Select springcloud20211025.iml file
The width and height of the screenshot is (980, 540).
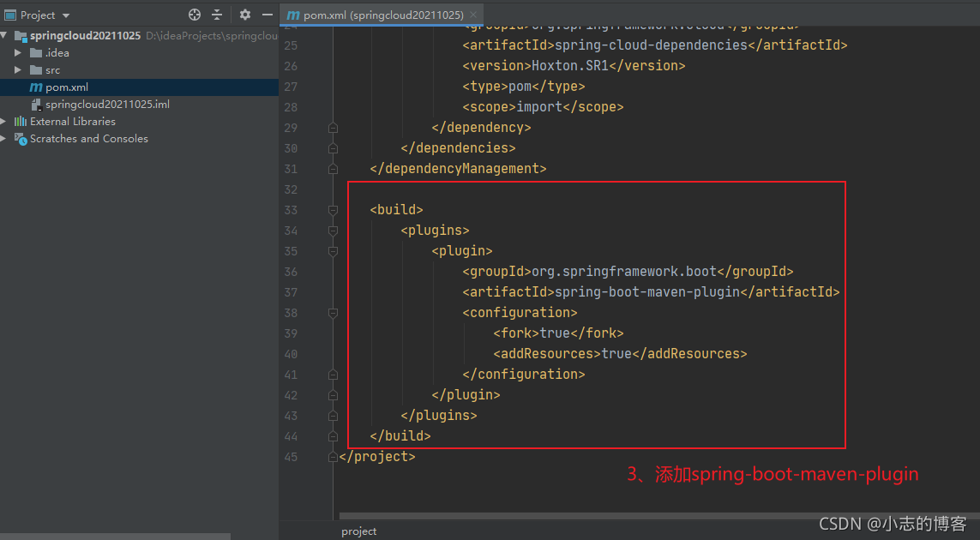tap(107, 105)
